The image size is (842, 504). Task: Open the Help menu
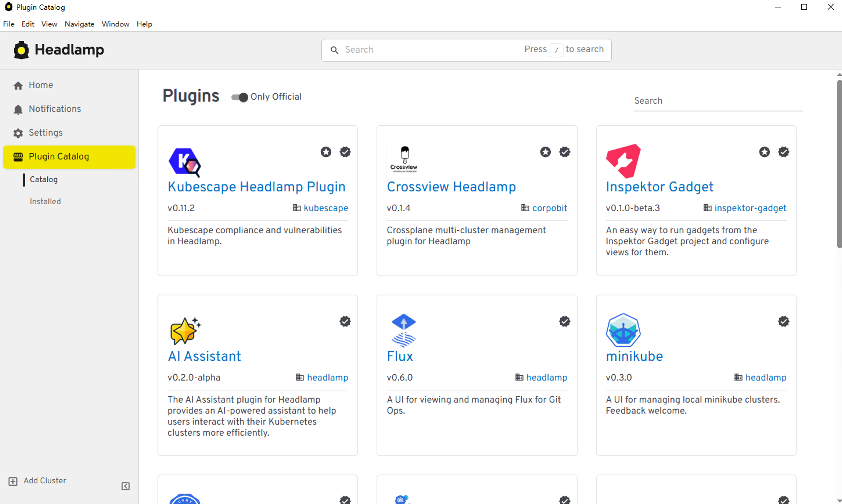pos(144,24)
